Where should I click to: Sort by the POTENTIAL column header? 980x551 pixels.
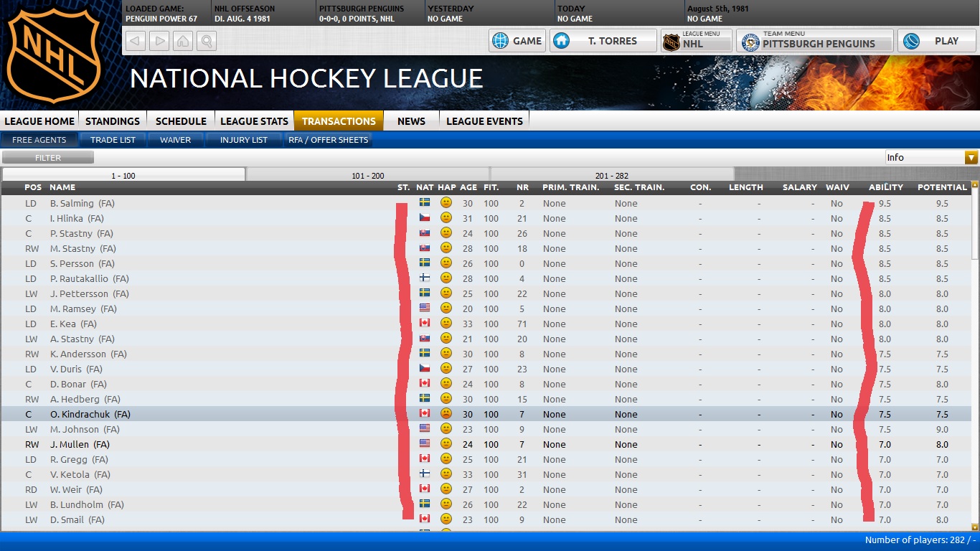coord(942,187)
